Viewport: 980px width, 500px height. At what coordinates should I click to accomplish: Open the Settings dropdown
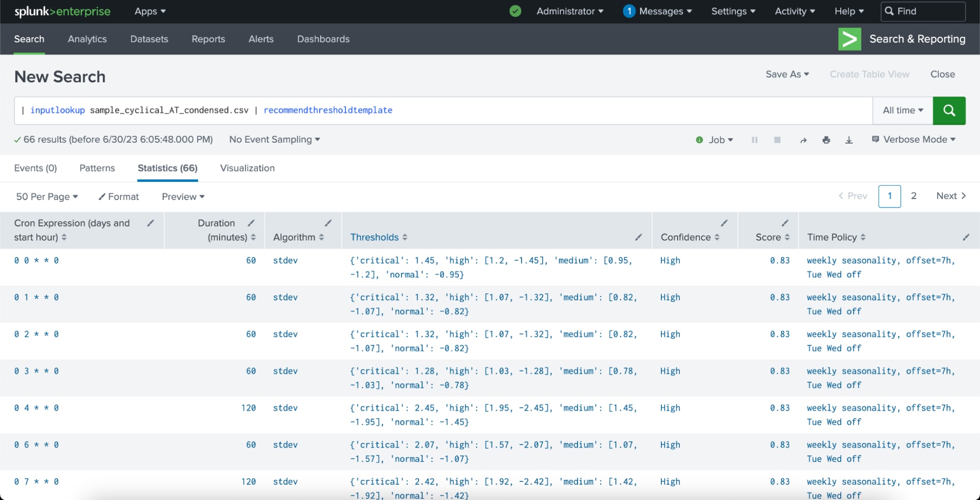click(x=733, y=11)
